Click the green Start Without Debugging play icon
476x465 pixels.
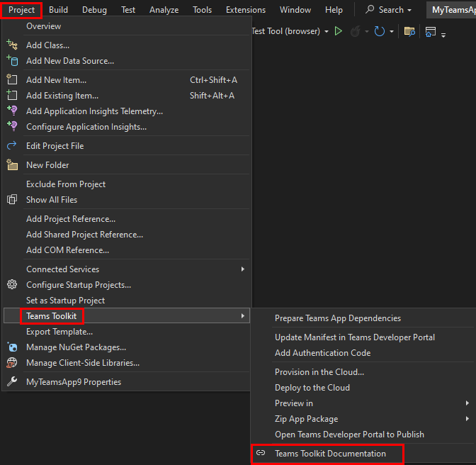pos(339,31)
